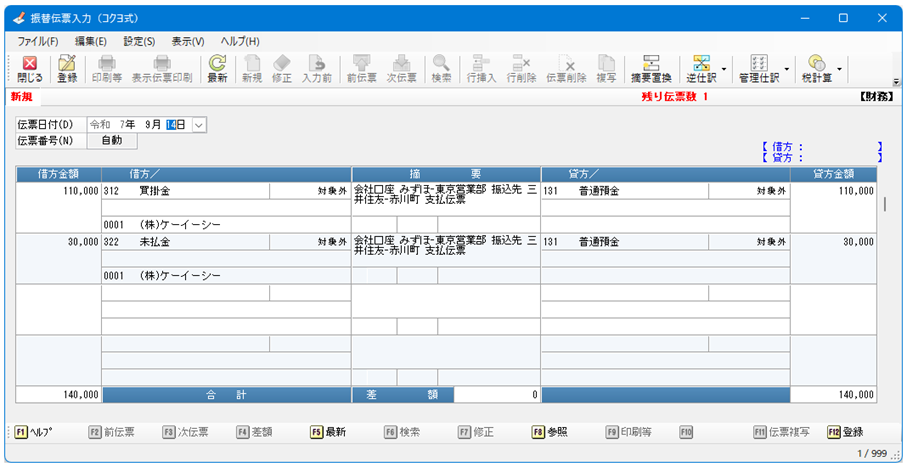
Task: Click the 税計算 toolbar icon
Action: 816,68
